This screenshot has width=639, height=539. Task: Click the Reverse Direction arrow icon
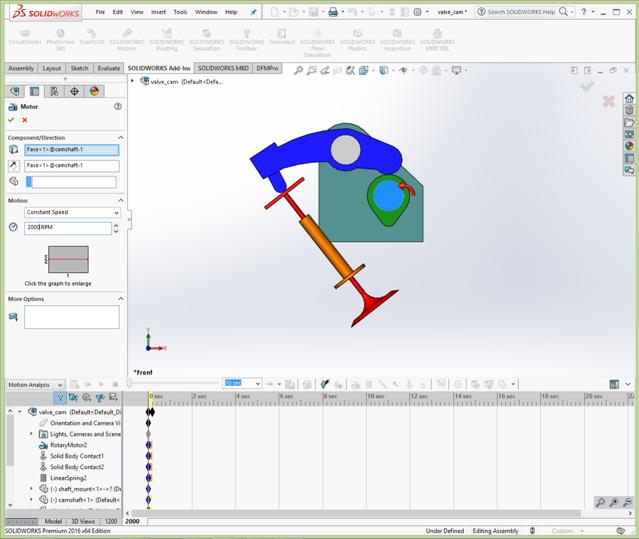pos(13,165)
